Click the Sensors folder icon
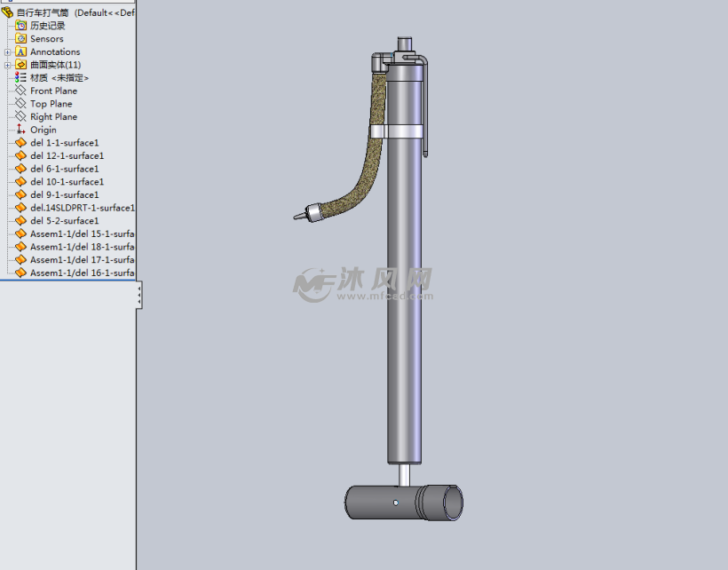This screenshot has width=728, height=570. pos(21,39)
